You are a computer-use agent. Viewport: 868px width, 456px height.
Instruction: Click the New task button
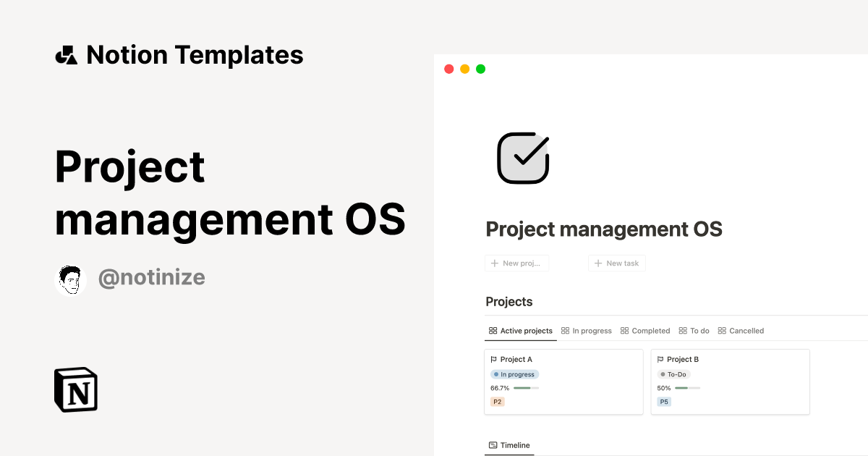[616, 263]
